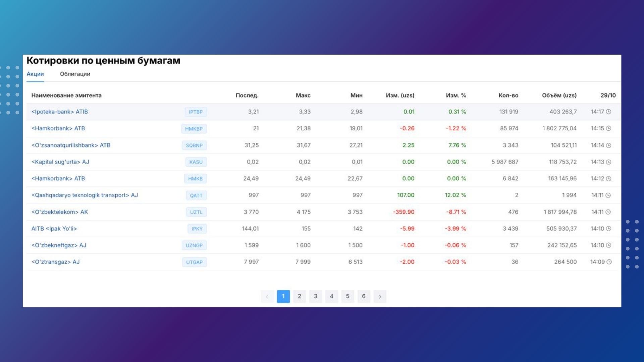Click the clock icon in the QATT row
The height and width of the screenshot is (362, 644).
(608, 195)
